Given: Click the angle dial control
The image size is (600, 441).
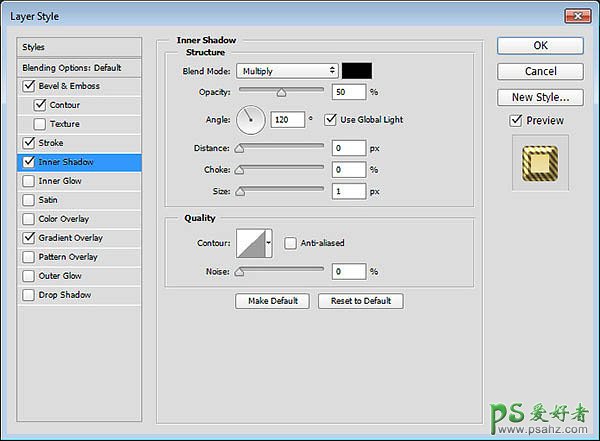Looking at the screenshot, I should pyautogui.click(x=251, y=121).
